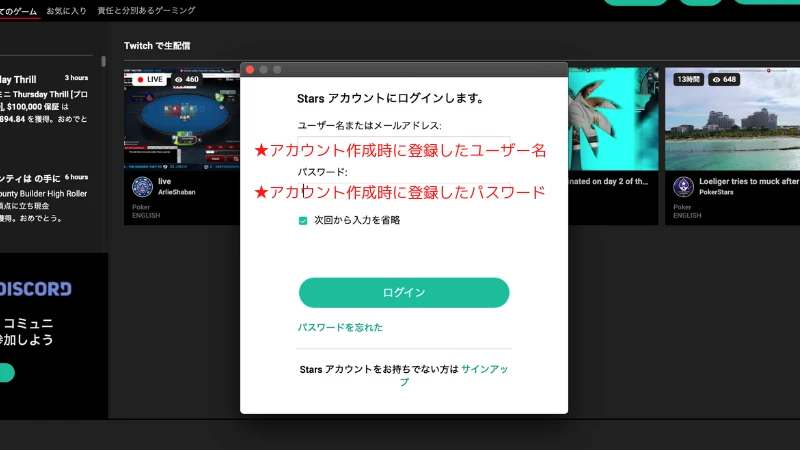
Task: Close the Stars login dialog window
Action: (250, 69)
